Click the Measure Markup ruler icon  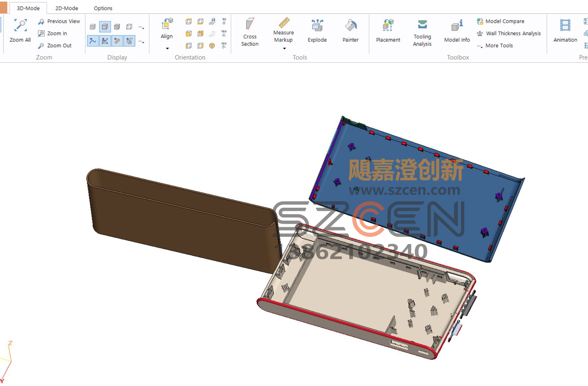(x=284, y=23)
